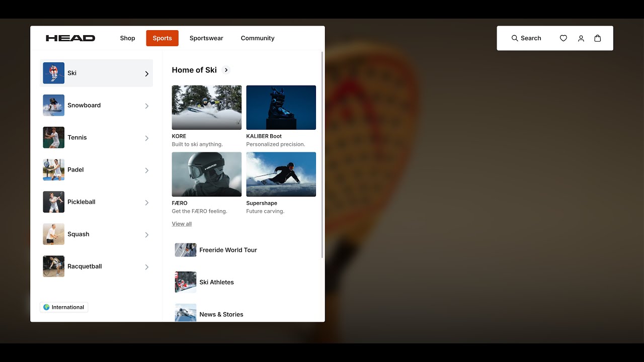Click the Snowboard sport thumbnail icon

coord(53,105)
